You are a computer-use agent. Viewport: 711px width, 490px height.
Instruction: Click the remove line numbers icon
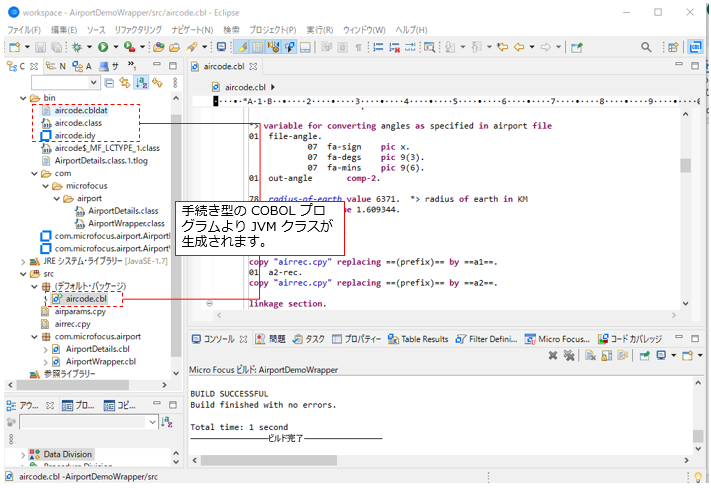pos(394,47)
